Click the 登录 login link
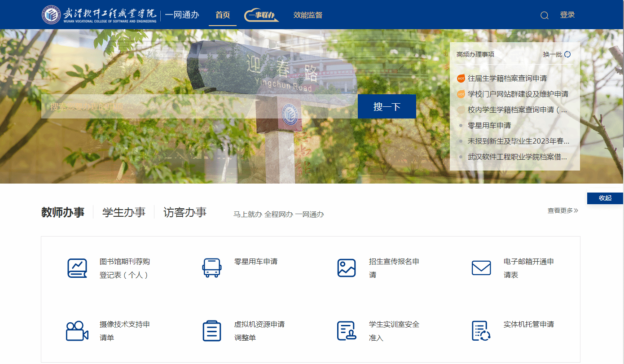Screen dimensions: 624x364 coord(567,15)
